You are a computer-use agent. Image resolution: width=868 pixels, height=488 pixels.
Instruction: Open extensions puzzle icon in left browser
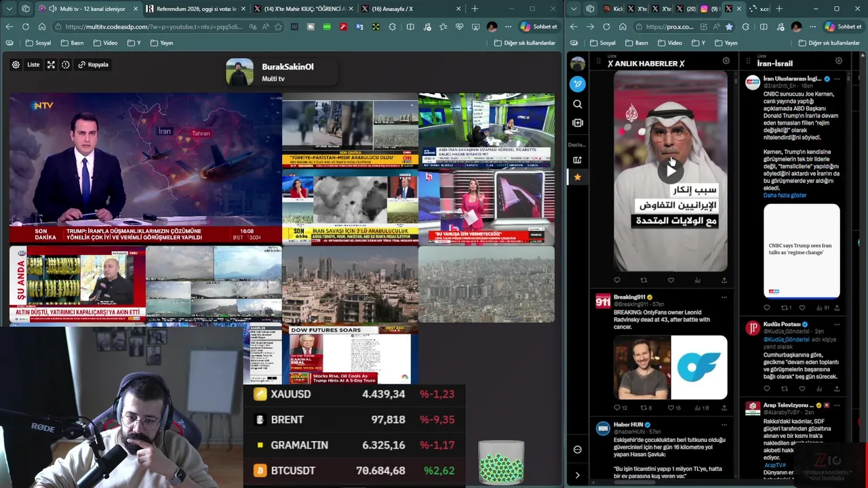392,26
